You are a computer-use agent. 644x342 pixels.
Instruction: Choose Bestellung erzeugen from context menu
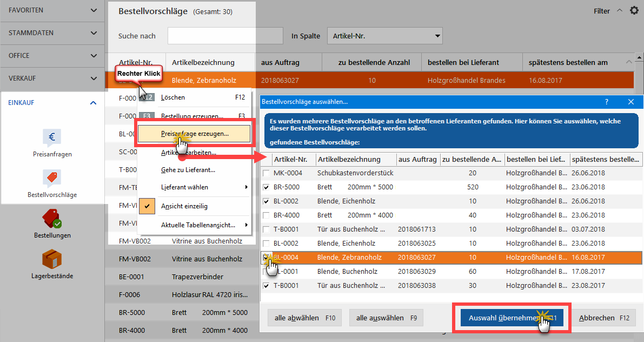(194, 116)
